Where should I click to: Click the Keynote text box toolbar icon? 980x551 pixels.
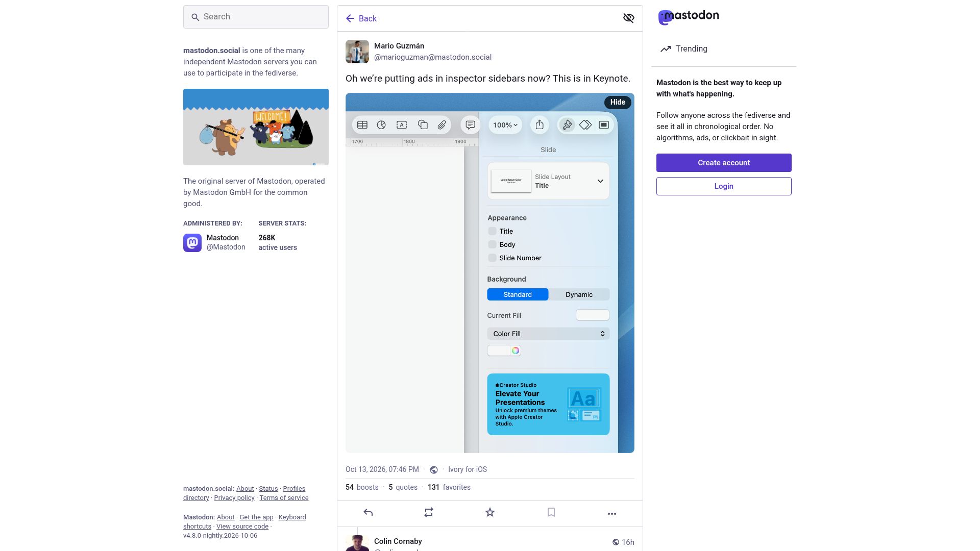[402, 125]
